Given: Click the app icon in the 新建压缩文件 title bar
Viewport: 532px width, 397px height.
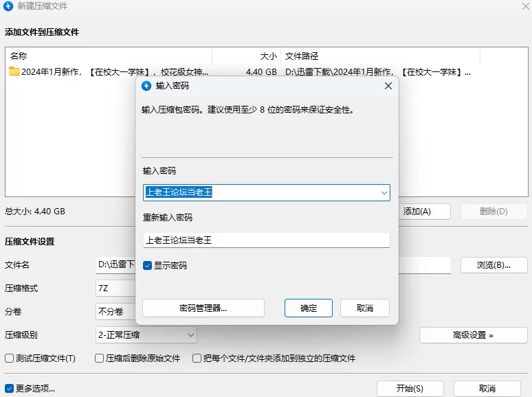Looking at the screenshot, I should [8, 6].
